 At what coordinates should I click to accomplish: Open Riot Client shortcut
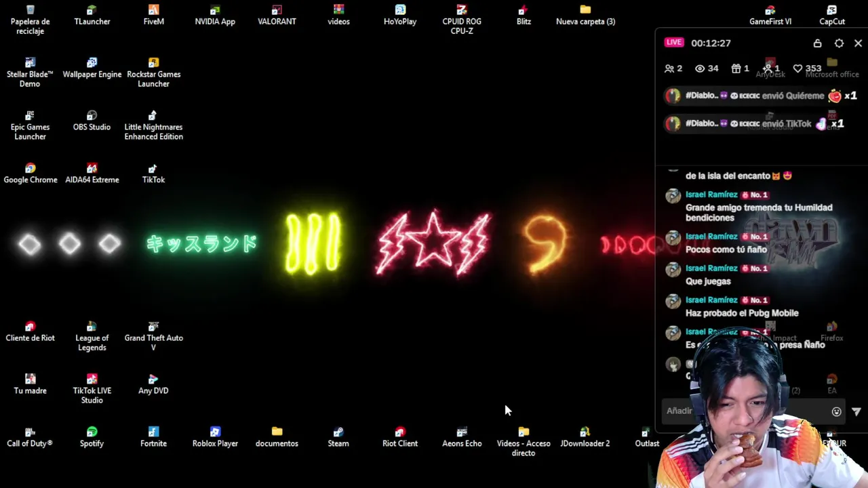coord(400,437)
